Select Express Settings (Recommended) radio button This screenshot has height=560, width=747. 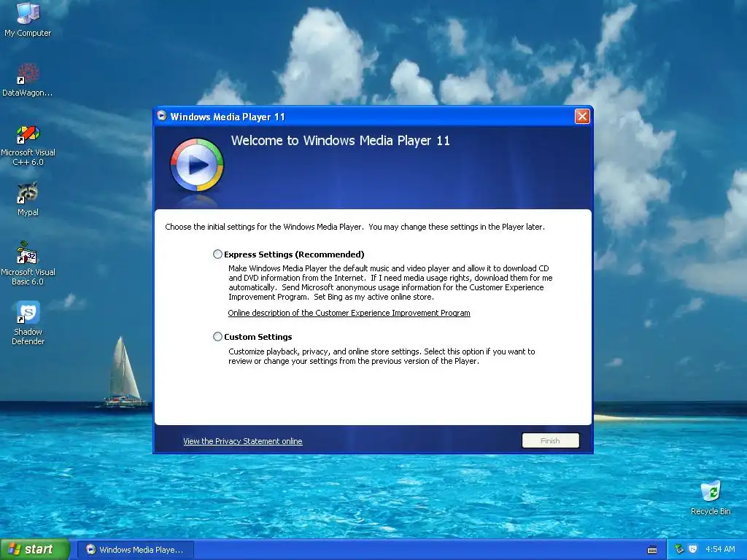[217, 254]
